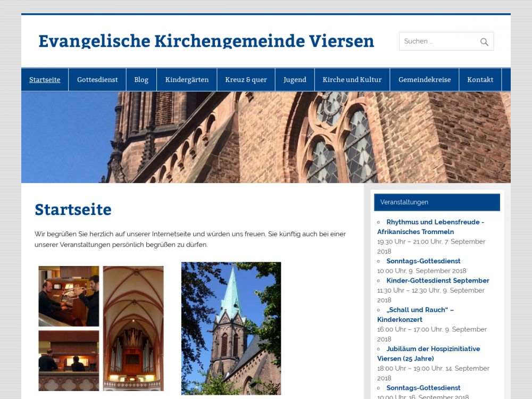Open the Startseite menu item
The height and width of the screenshot is (399, 532).
pos(45,80)
